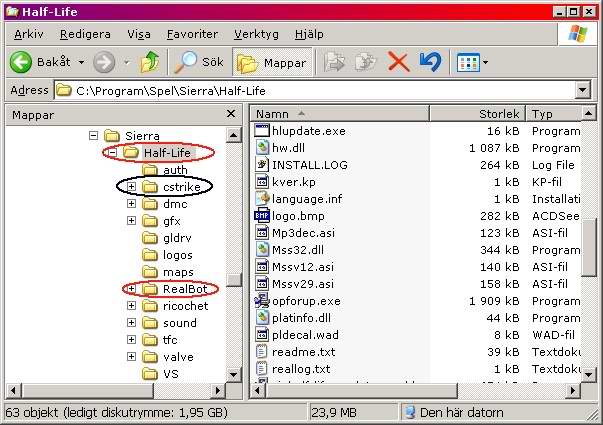Select the reallog.txt file icon
The width and height of the screenshot is (603, 425).
[262, 368]
